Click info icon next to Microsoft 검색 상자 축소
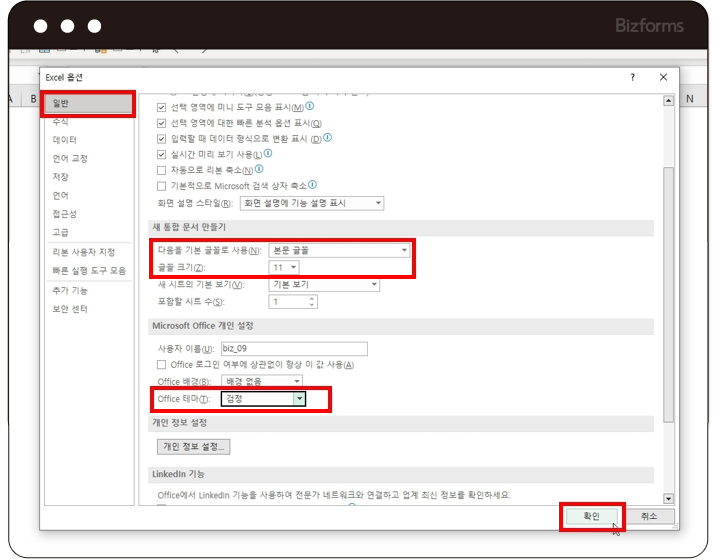 (x=312, y=185)
